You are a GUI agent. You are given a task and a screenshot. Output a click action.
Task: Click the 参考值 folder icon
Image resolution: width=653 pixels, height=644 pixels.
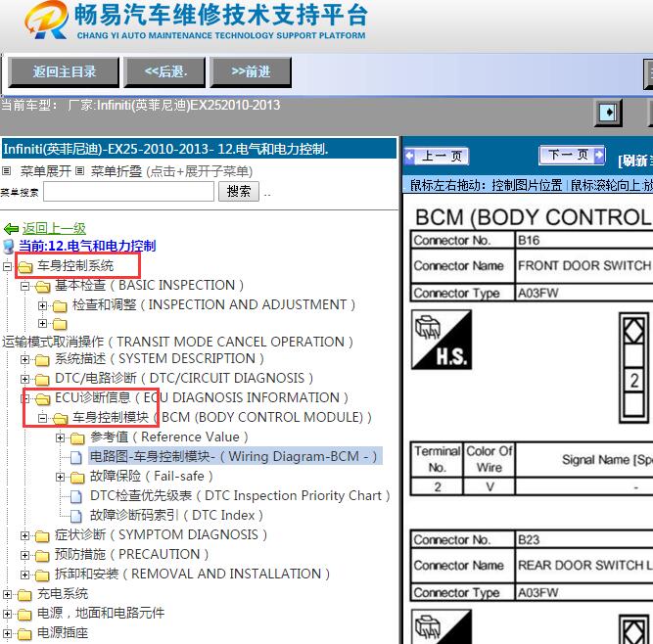pyautogui.click(x=77, y=437)
